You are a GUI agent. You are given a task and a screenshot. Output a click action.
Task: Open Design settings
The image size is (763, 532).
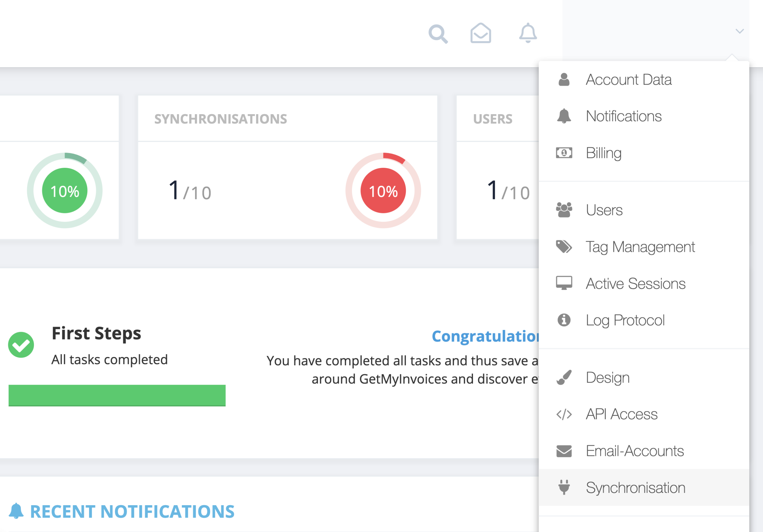pos(644,378)
